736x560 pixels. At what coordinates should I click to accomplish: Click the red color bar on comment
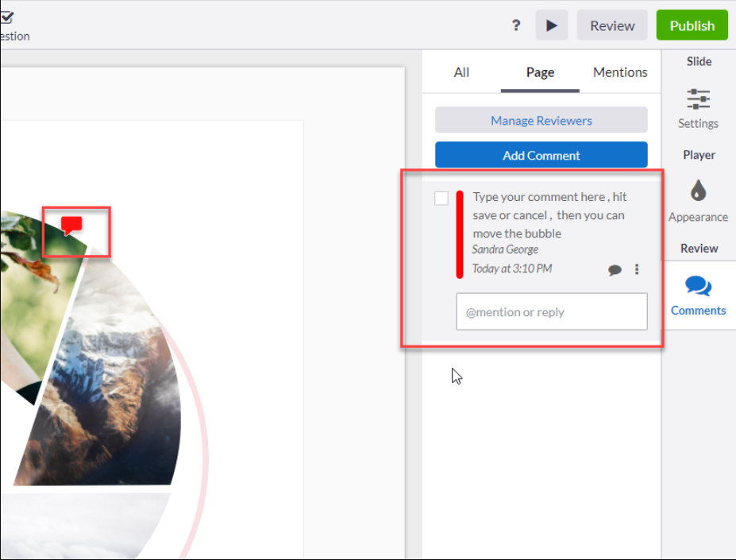point(460,234)
